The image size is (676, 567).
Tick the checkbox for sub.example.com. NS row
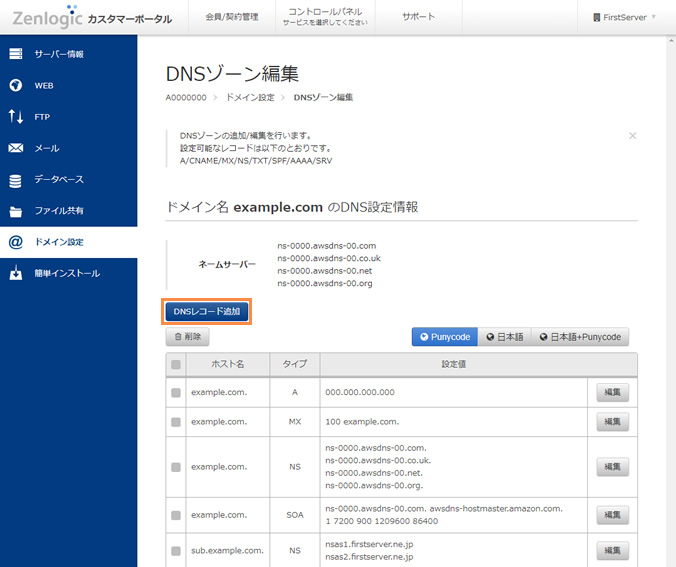(176, 550)
